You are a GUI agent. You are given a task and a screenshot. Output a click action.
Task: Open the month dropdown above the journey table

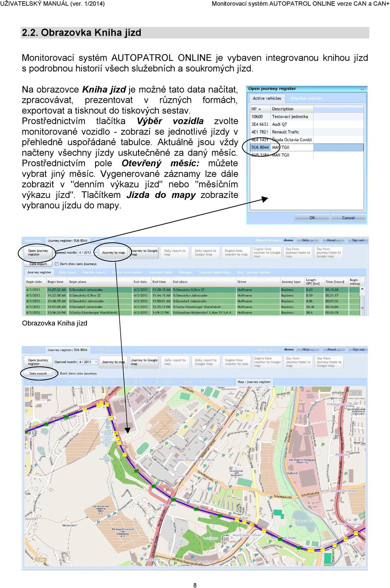pos(96,252)
